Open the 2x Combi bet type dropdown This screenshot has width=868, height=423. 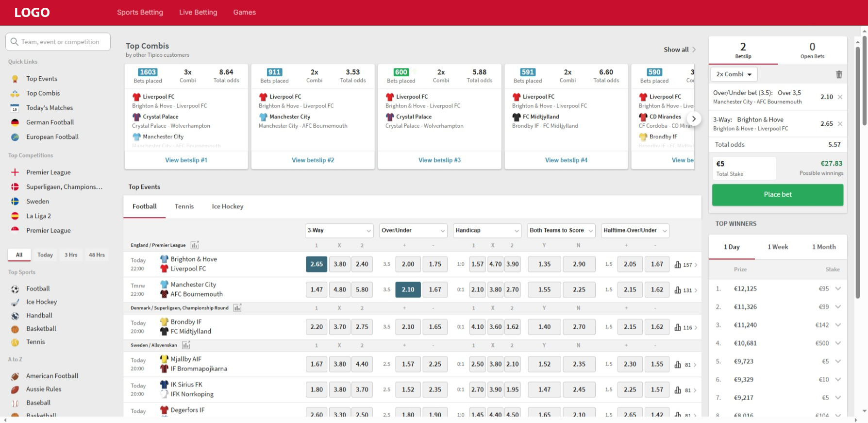pos(734,74)
